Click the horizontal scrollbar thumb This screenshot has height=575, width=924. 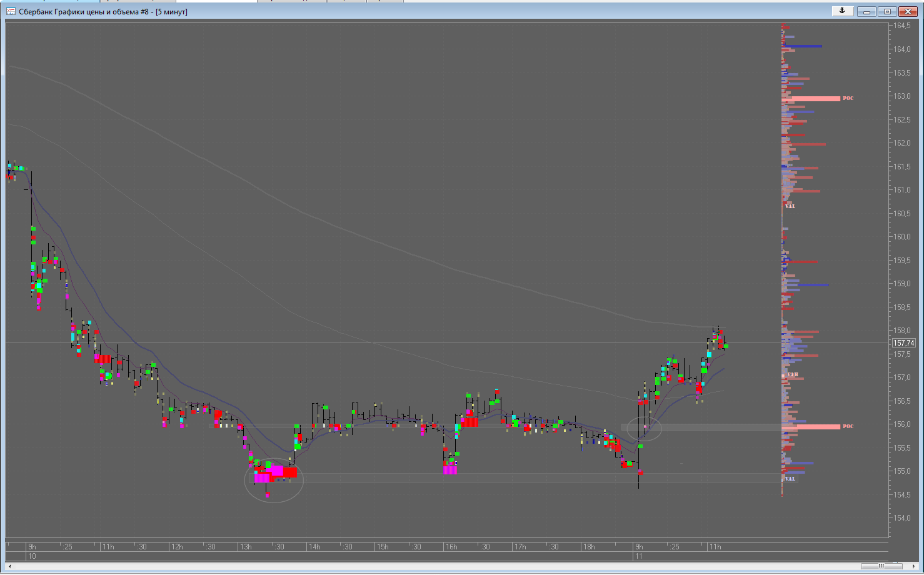click(881, 566)
